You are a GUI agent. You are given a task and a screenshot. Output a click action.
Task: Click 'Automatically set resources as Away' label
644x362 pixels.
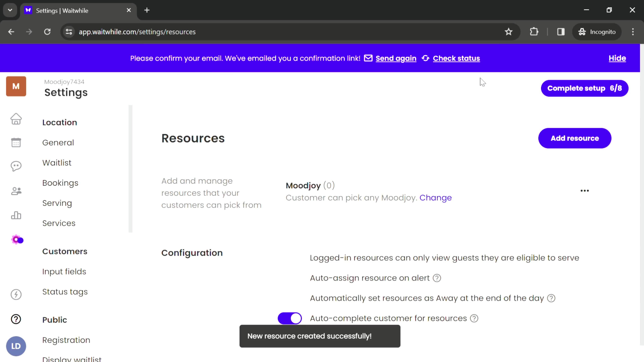pos(427,298)
